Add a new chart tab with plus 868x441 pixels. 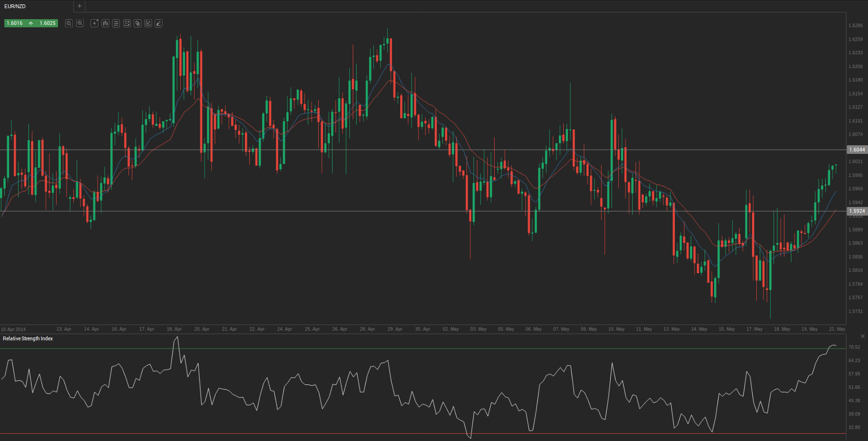click(x=80, y=6)
